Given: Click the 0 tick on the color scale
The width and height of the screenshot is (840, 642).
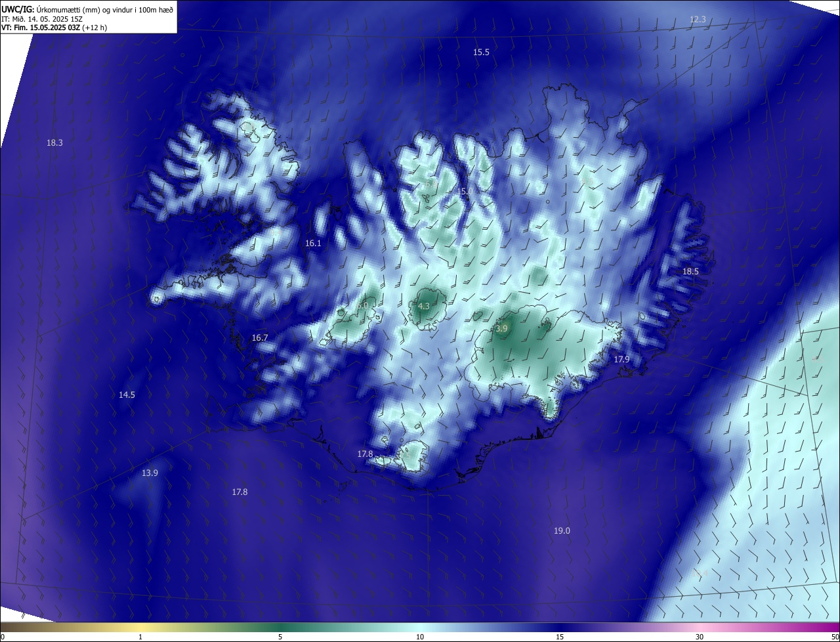Looking at the screenshot, I should [3, 637].
